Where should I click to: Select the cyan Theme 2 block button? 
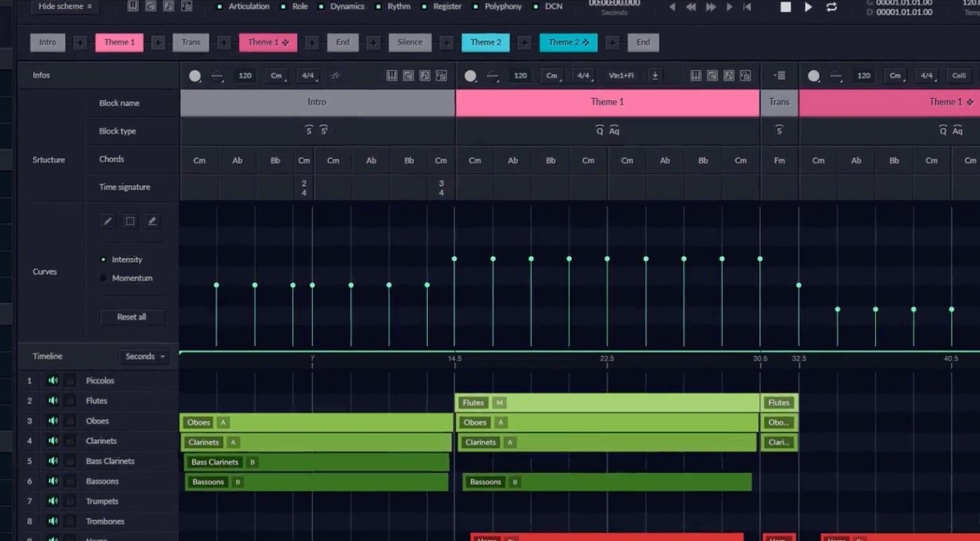coord(486,43)
